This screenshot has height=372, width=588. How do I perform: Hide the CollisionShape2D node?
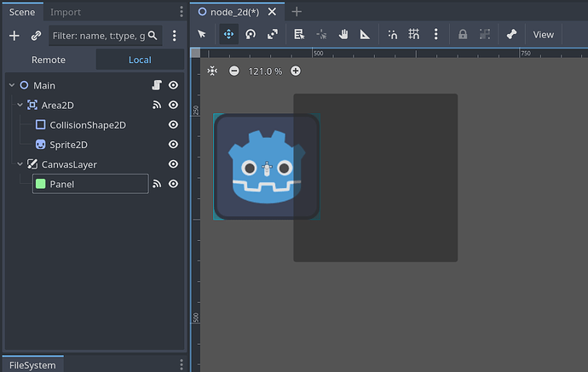click(x=173, y=124)
